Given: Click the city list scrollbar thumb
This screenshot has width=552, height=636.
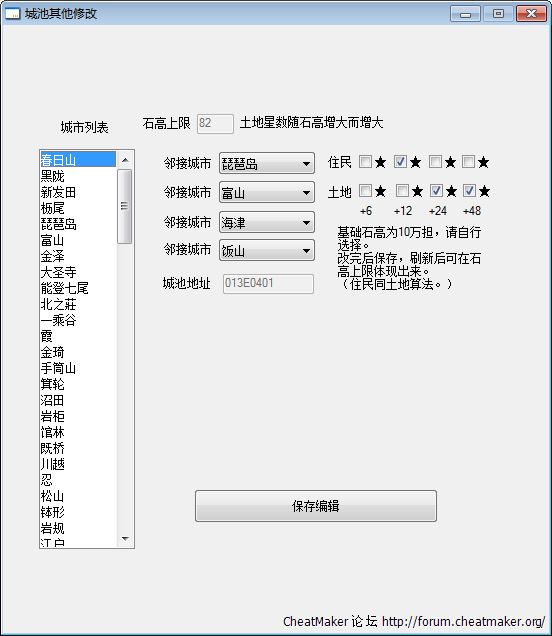Looking at the screenshot, I should pyautogui.click(x=125, y=206).
